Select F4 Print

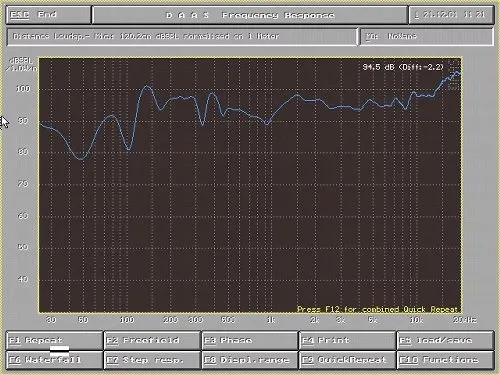(x=347, y=340)
